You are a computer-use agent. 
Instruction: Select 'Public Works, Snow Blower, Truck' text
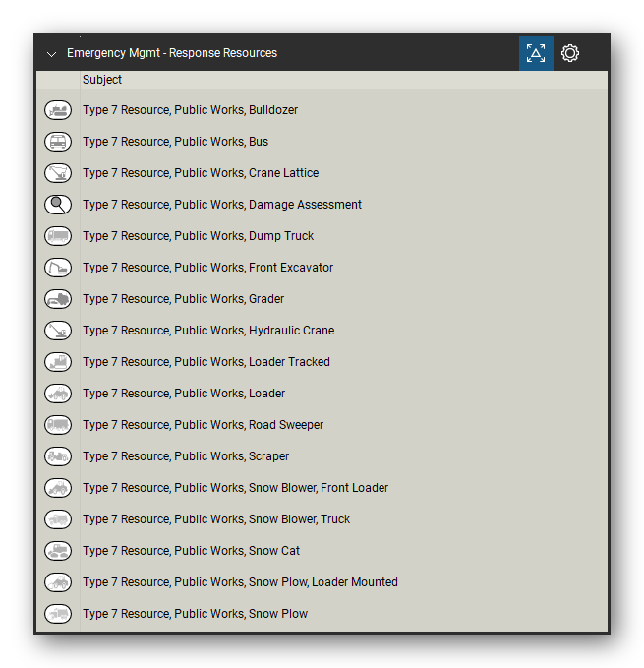click(263, 519)
